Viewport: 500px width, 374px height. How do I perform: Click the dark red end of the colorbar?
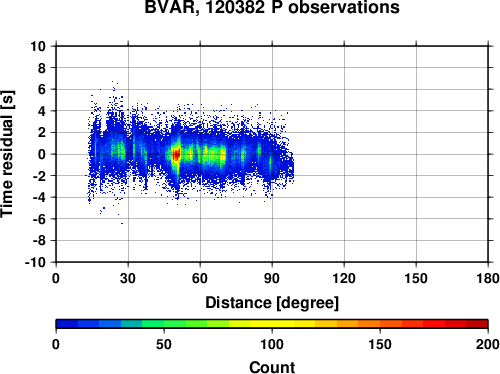[x=477, y=324]
